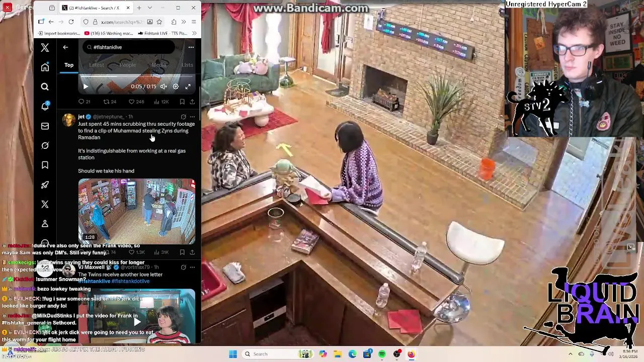Expand bookmarks toolbar overflow chevron
This screenshot has width=644, height=362.
[194, 33]
